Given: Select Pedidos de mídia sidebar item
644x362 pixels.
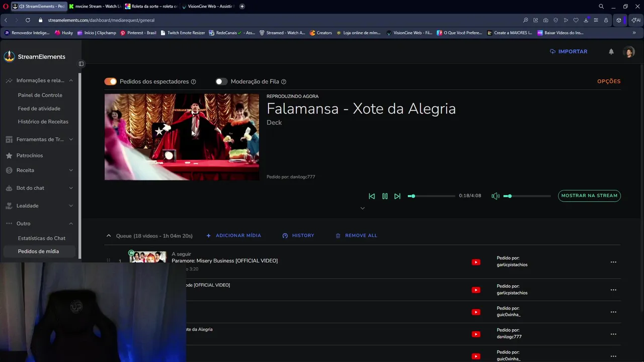Looking at the screenshot, I should [38, 251].
